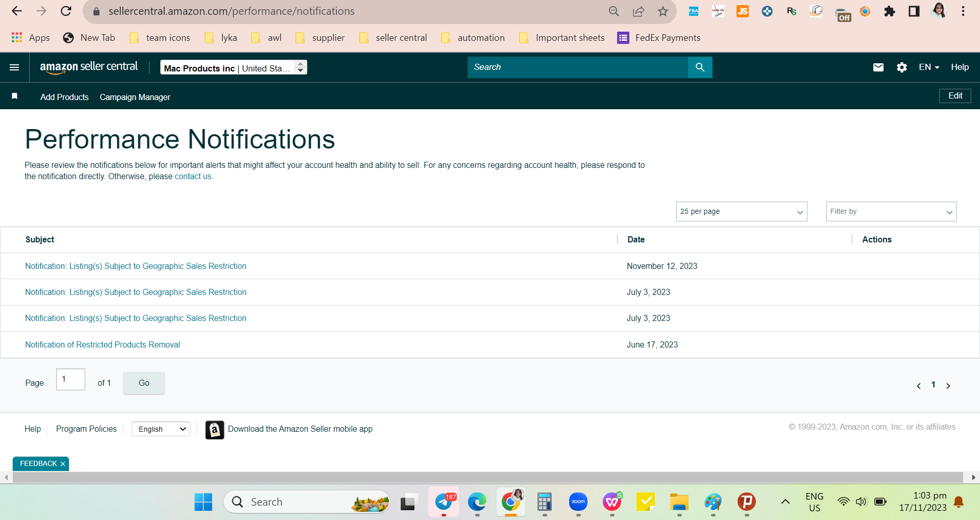Image resolution: width=980 pixels, height=520 pixels.
Task: Open the JS browser extension
Action: coord(743,11)
